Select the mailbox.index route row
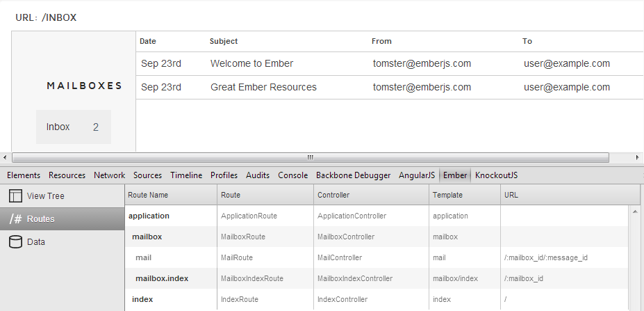 (x=377, y=278)
